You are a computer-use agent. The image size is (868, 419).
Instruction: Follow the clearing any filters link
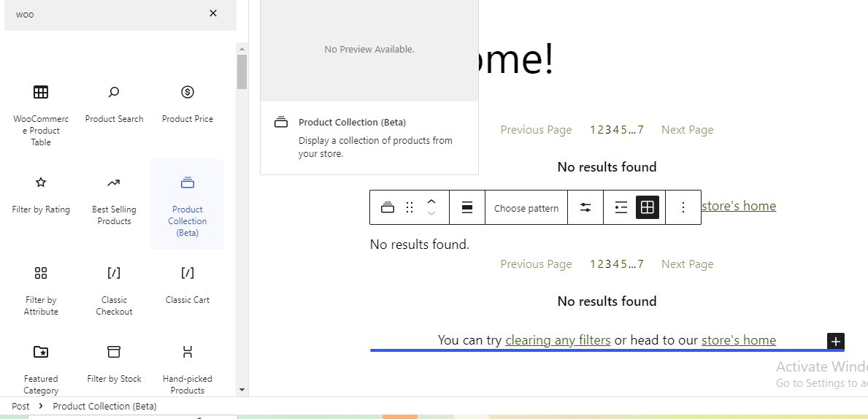[558, 340]
